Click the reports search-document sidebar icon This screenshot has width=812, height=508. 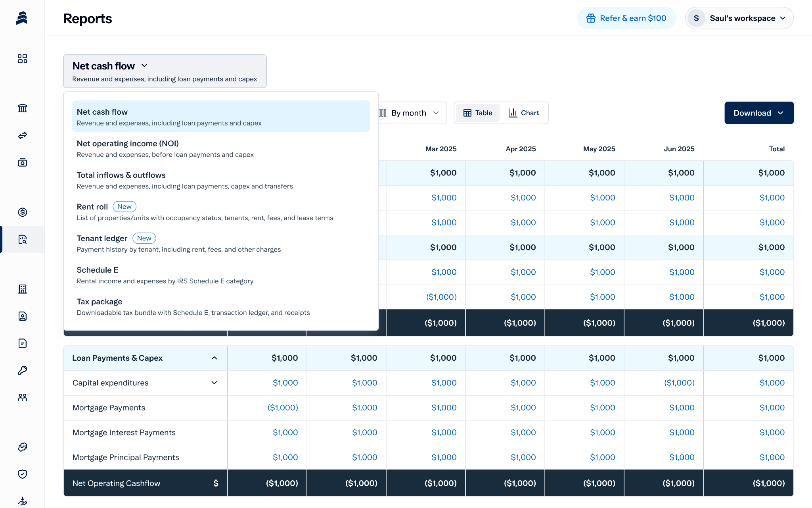pos(23,239)
